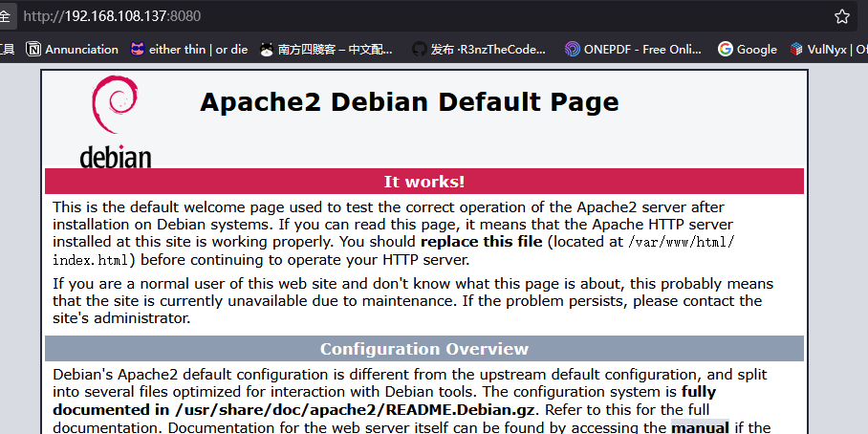Click the 'It works!' red banner
Screen dimensions: 868x434
point(424,182)
